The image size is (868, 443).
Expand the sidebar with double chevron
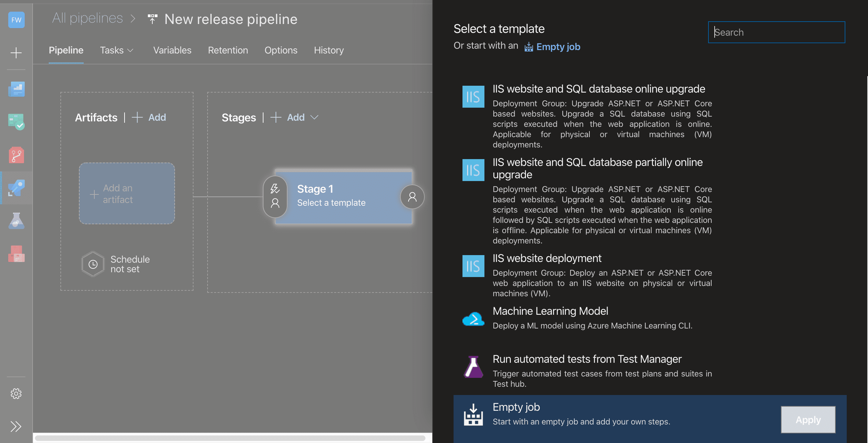pos(16,426)
